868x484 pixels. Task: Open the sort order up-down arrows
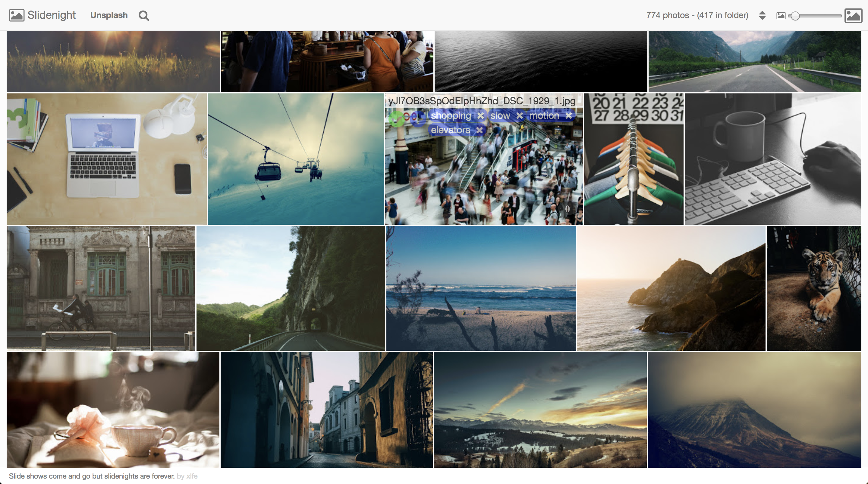[x=762, y=15]
